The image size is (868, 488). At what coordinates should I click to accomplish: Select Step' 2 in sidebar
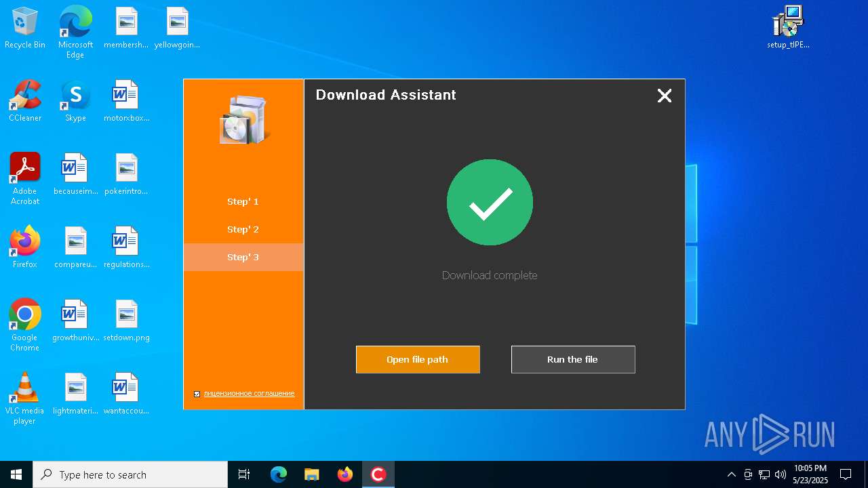(243, 229)
